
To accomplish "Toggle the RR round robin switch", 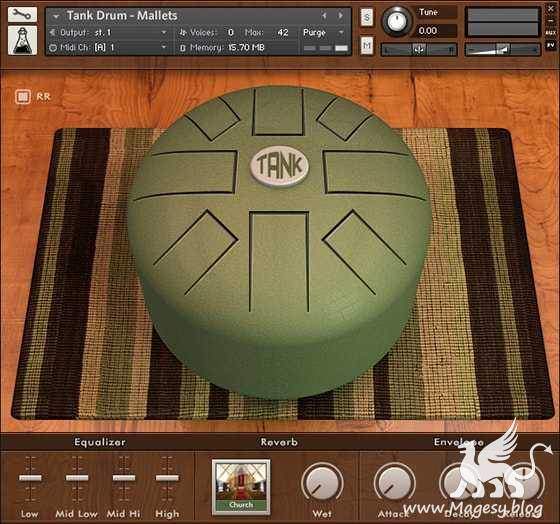I will coord(23,96).
